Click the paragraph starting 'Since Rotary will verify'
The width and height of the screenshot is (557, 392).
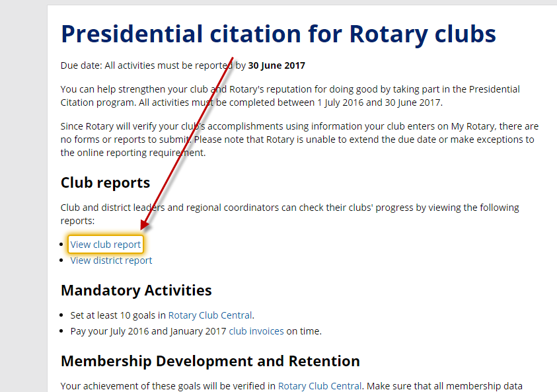click(x=297, y=139)
